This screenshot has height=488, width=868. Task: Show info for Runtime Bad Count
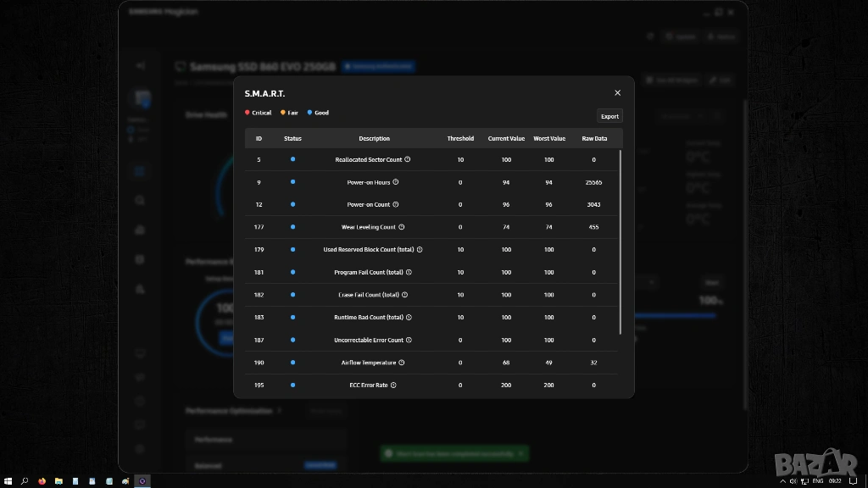(x=409, y=317)
